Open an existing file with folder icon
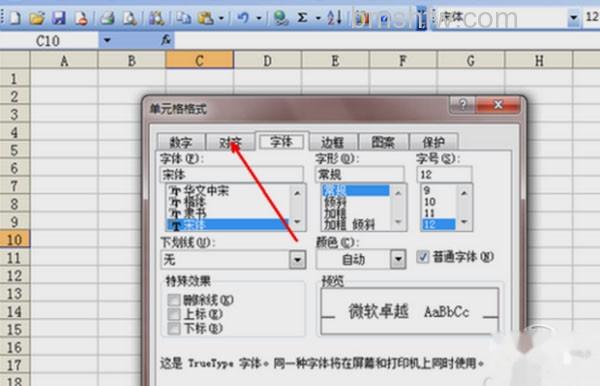 coord(37,18)
